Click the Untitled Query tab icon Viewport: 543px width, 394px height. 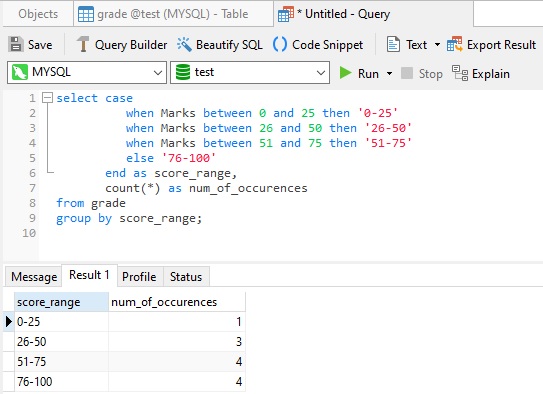(x=286, y=14)
